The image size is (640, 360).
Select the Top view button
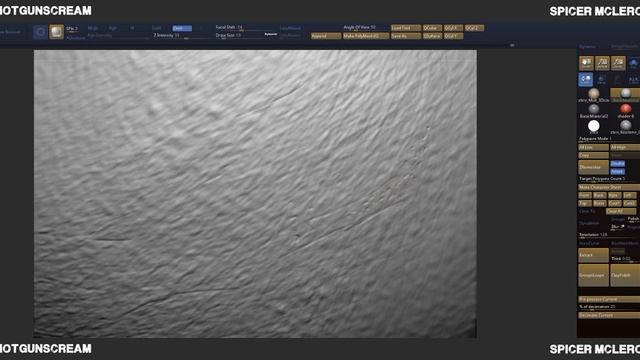tap(585, 203)
